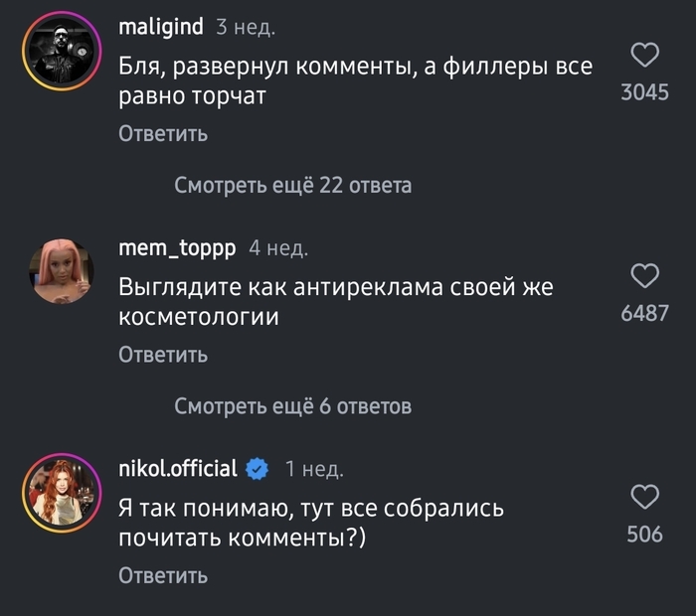Expand 'Смотреть ещё 22 ответа' replies
This screenshot has height=616, width=696.
(x=292, y=185)
